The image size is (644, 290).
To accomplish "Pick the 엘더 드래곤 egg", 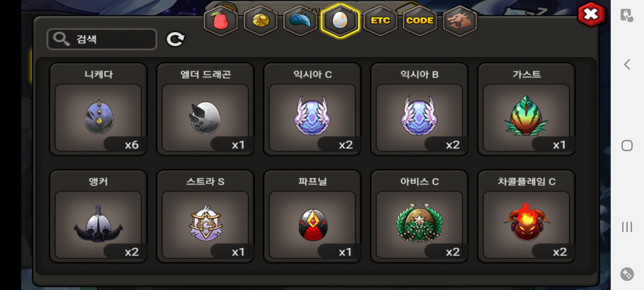I will pyautogui.click(x=205, y=109).
